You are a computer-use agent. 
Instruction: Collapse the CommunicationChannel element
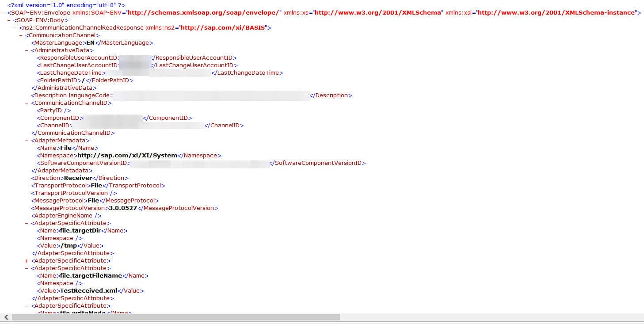pos(21,35)
